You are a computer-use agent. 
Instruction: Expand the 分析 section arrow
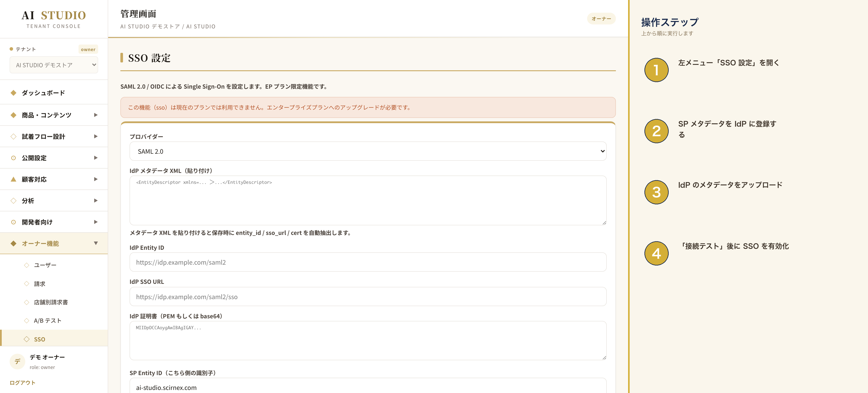point(96,200)
